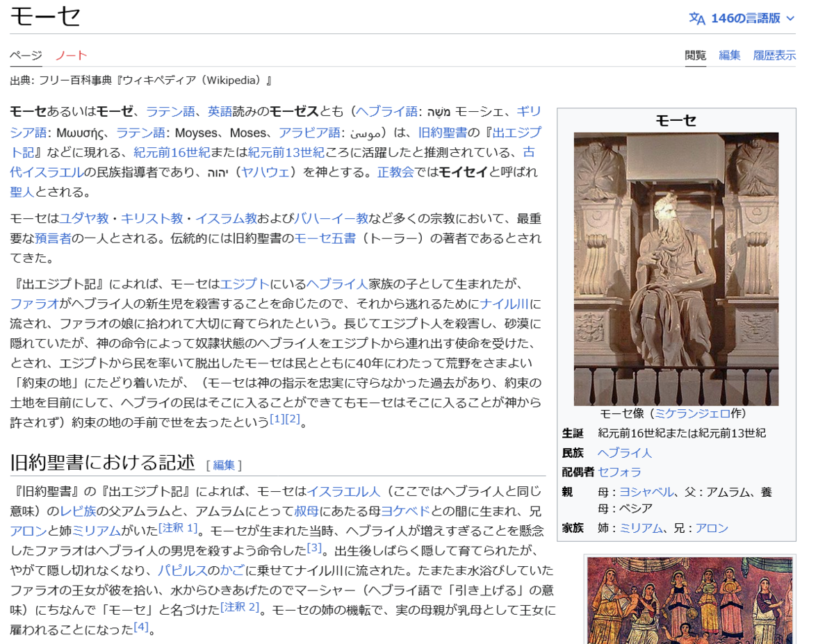834x644 pixels.
Task: Enlarge the Moses statue image
Action: (x=676, y=269)
